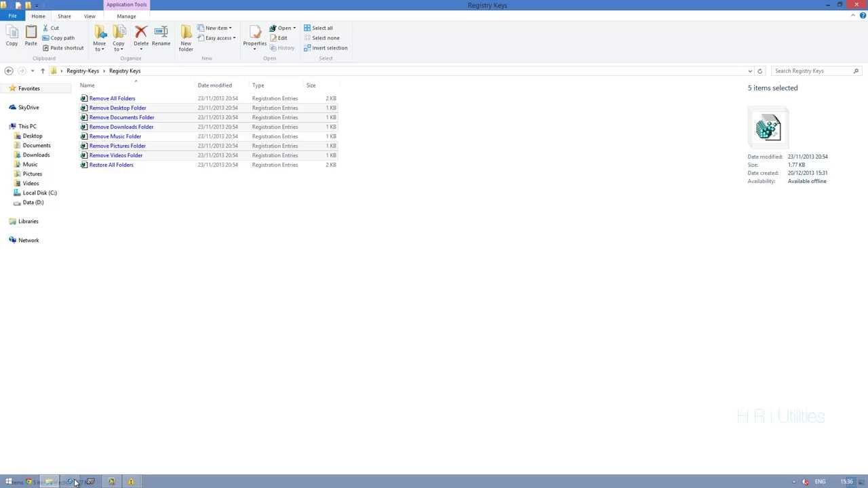This screenshot has width=868, height=488.
Task: Open Favorites in the navigation pane
Action: point(28,89)
